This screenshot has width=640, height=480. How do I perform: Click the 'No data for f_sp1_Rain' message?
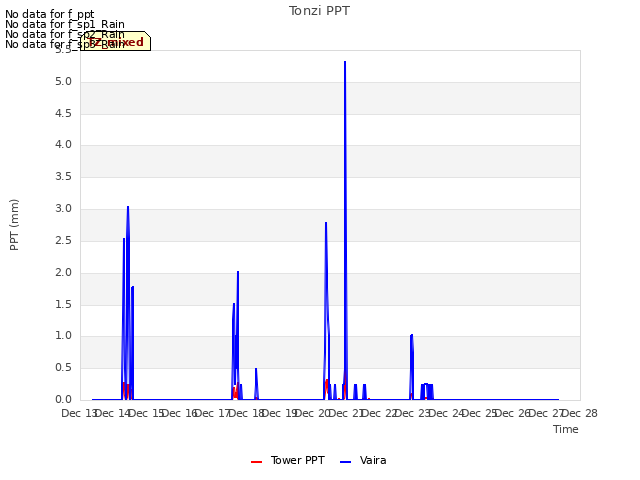(65, 24)
